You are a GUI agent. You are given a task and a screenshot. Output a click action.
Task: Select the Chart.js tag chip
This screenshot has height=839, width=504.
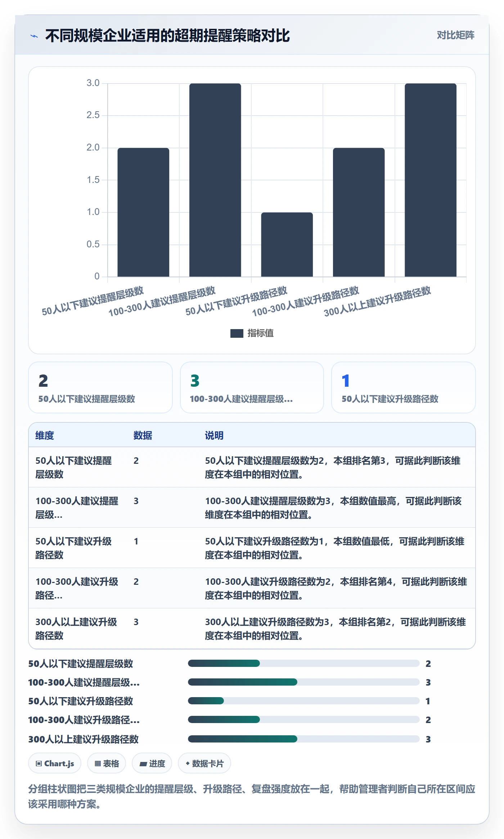pyautogui.click(x=55, y=763)
